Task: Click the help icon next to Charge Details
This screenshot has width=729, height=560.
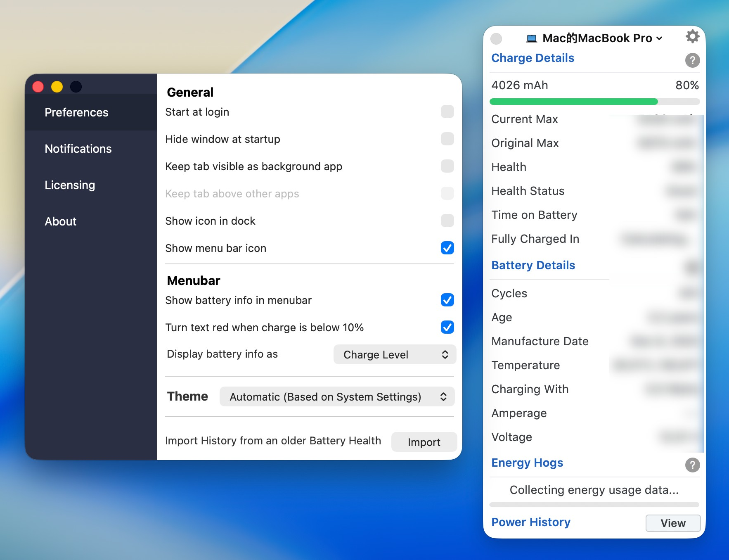Action: click(x=692, y=60)
